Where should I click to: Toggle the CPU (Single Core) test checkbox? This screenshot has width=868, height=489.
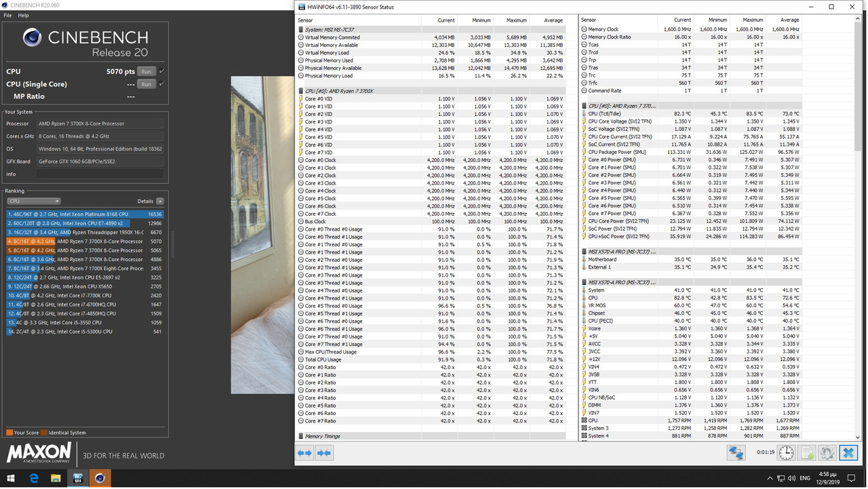[161, 84]
